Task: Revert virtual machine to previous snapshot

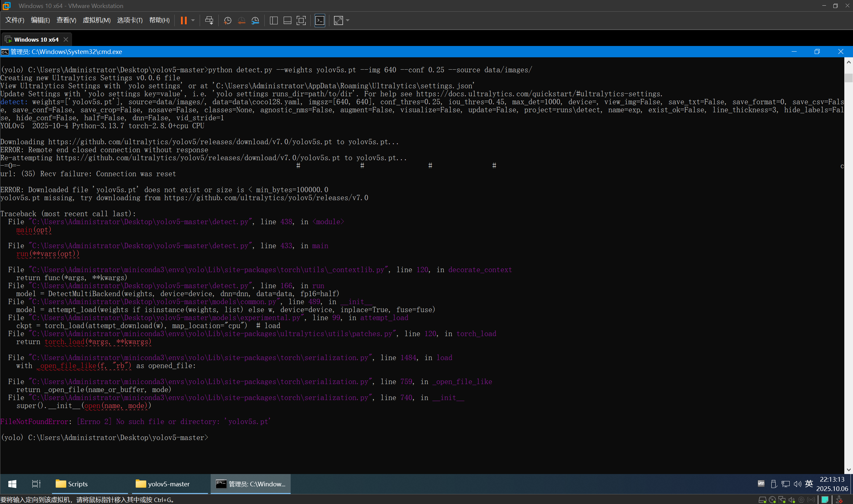Action: coord(241,20)
